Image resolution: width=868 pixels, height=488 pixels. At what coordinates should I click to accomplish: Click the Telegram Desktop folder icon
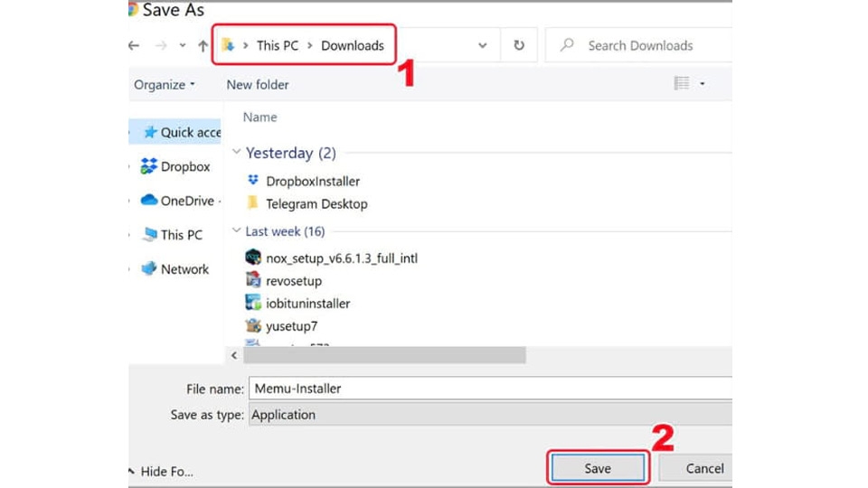[252, 202]
